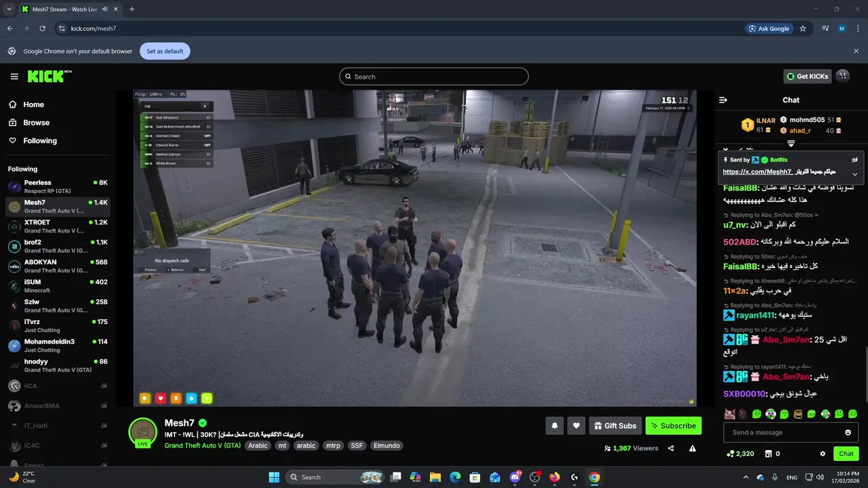Open brof2 channel in the Following list
The image size is (868, 488).
pos(58,246)
